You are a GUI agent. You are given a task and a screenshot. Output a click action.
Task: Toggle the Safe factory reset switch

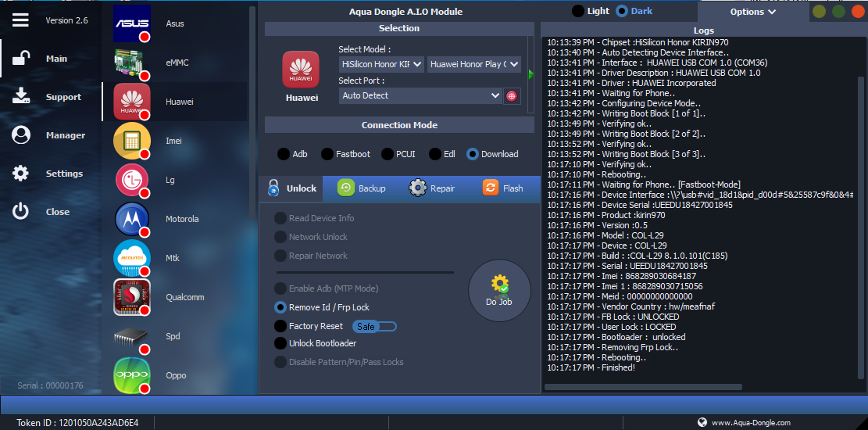375,326
